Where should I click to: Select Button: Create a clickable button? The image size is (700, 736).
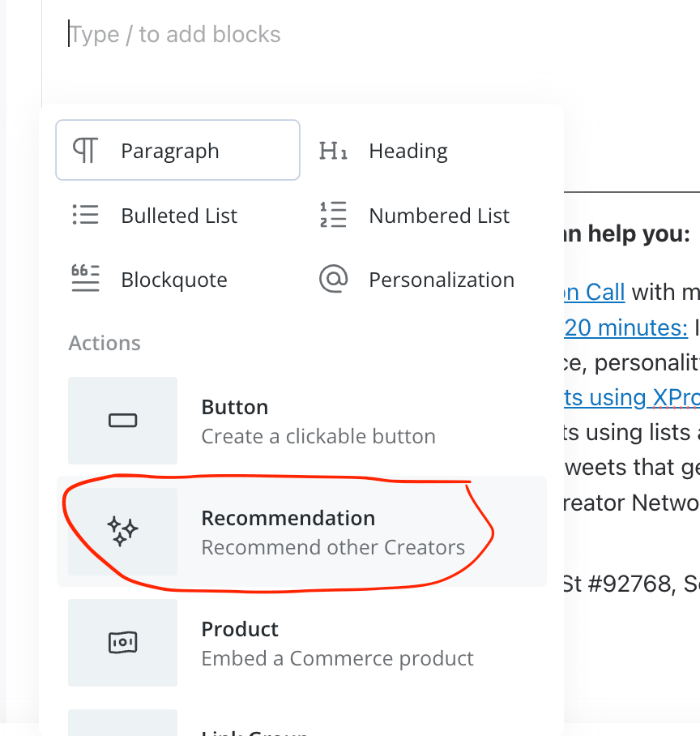tap(301, 421)
